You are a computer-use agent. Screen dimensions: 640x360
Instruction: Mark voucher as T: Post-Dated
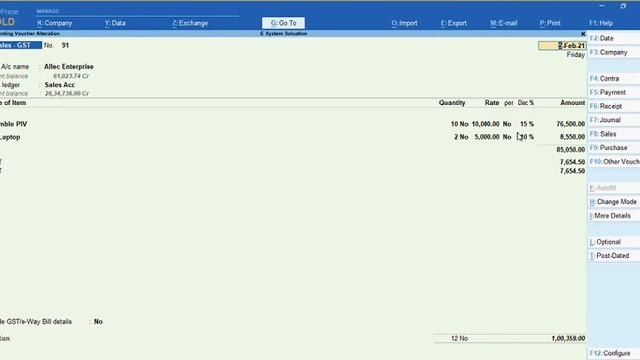pos(613,256)
